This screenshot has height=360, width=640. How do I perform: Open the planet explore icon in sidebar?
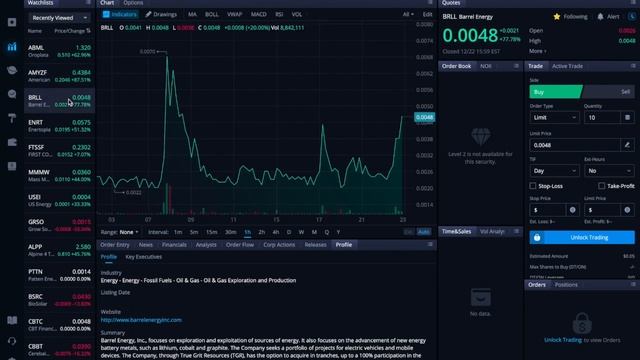coord(12,70)
